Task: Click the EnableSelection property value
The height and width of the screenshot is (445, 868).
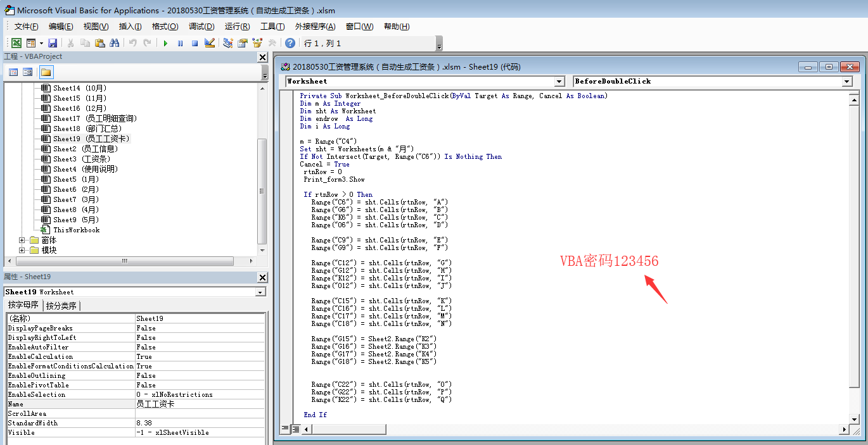Action: point(200,394)
